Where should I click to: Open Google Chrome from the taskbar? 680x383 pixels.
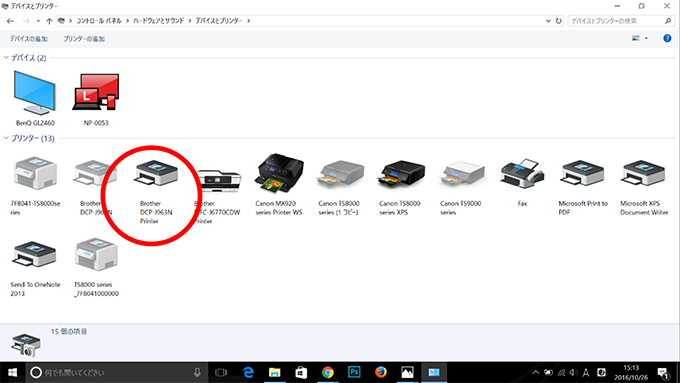coord(327,372)
